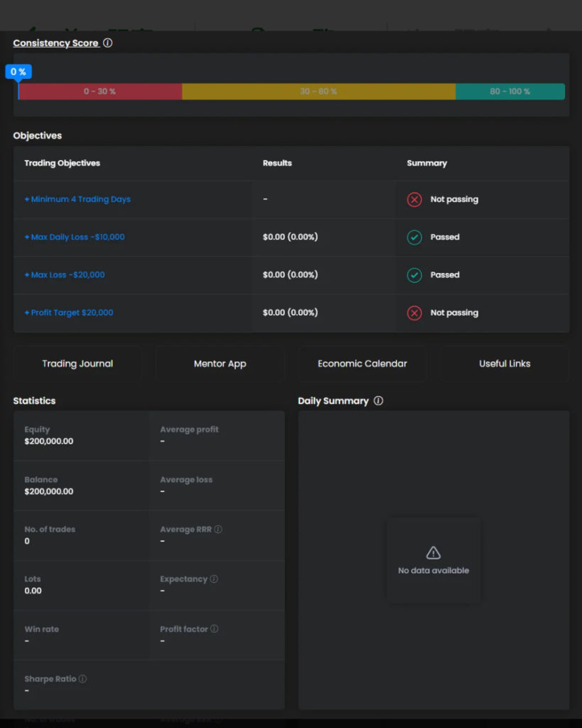Click the Average RRR info icon
Screen dimensions: 582x728
click(218, 530)
